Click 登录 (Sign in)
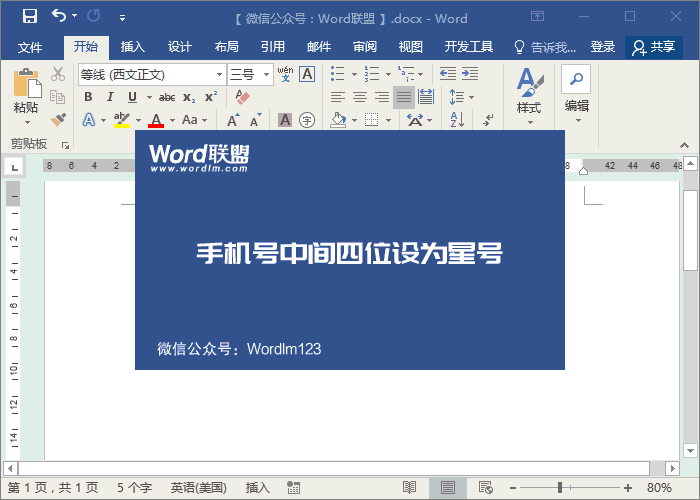 tap(603, 47)
